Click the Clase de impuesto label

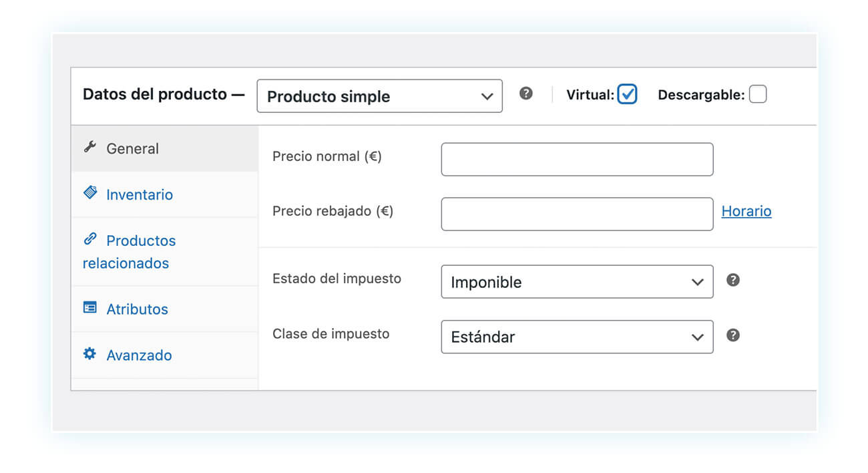click(x=331, y=333)
